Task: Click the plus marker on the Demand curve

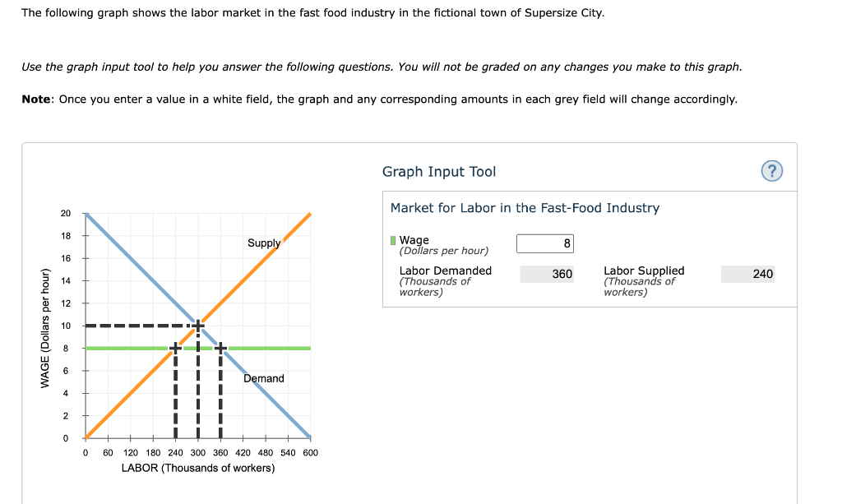Action: 219,348
